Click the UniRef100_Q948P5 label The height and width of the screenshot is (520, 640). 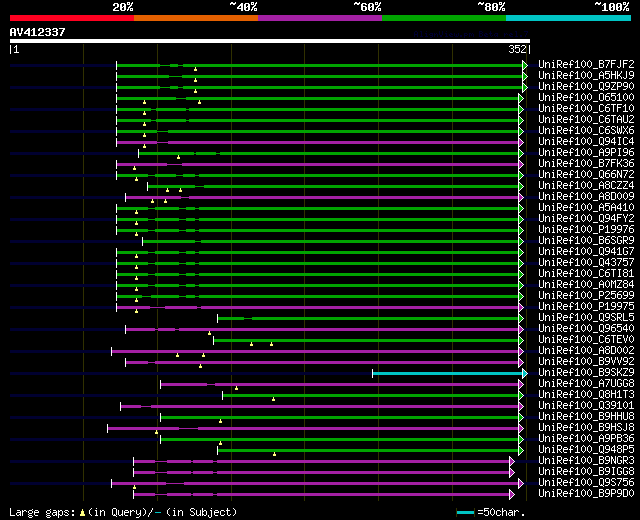tap(586, 450)
